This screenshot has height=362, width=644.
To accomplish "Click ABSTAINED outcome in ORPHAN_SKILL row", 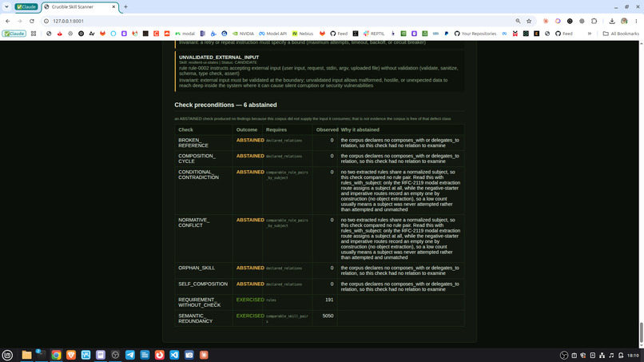I will (x=250, y=268).
